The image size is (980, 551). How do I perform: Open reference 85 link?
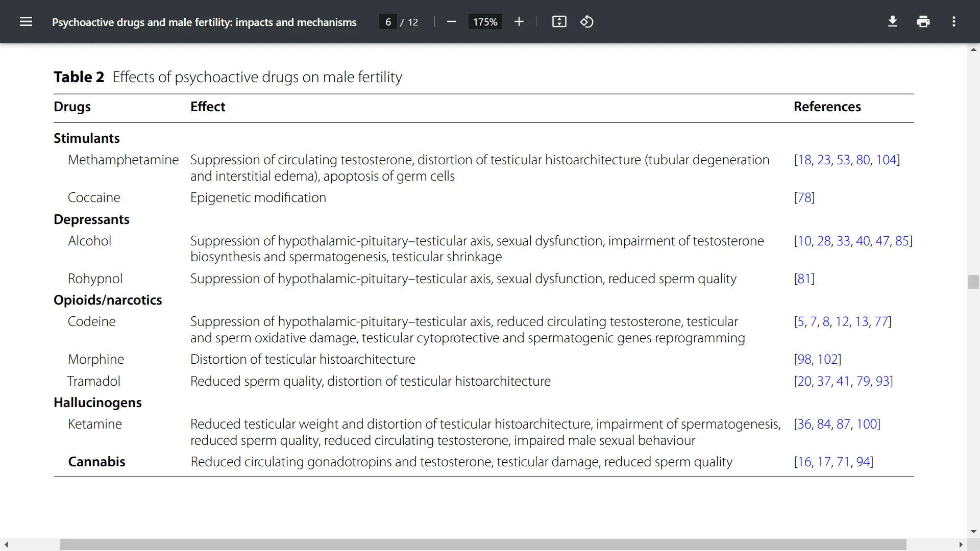click(x=902, y=241)
